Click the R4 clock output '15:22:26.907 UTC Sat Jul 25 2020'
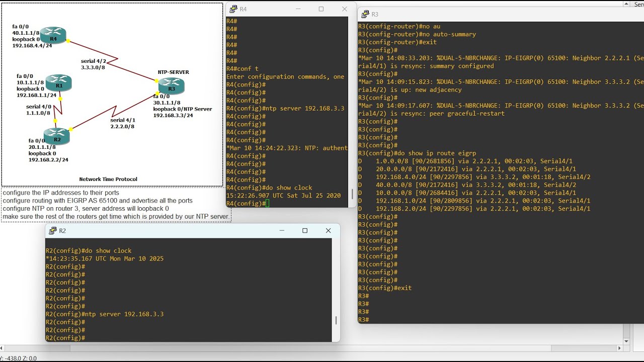 (x=283, y=196)
